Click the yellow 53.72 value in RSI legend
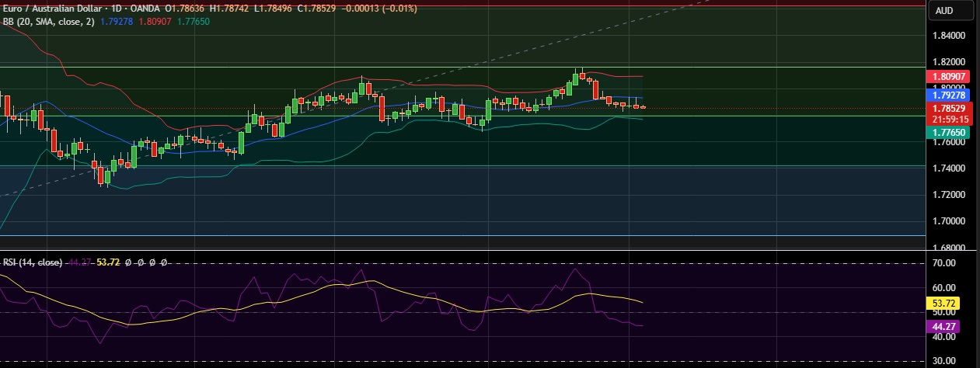Viewport: 980px width, 368px height. [106, 262]
